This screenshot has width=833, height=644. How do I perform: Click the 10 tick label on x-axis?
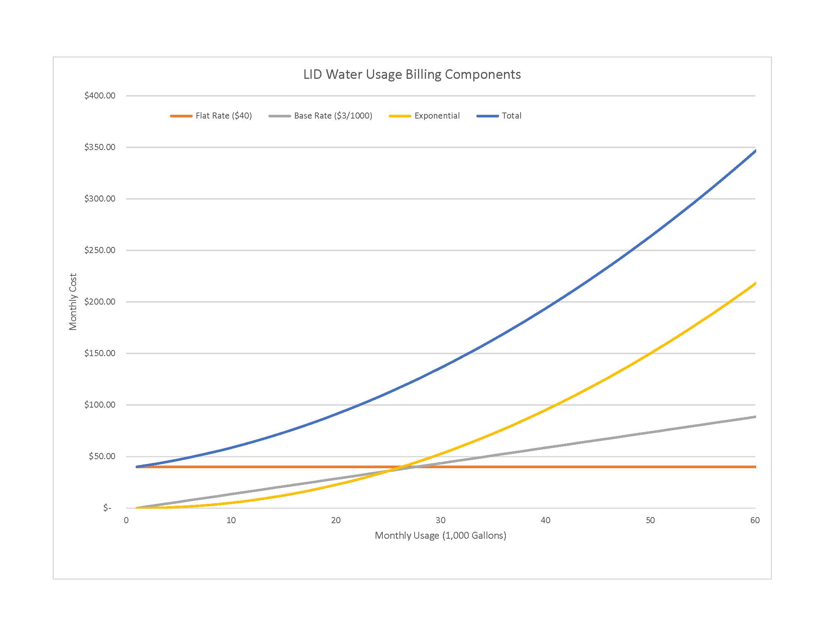point(231,521)
